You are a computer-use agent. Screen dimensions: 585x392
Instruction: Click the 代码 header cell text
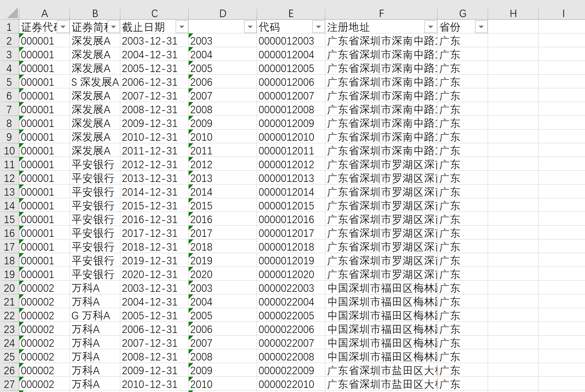pyautogui.click(x=269, y=27)
